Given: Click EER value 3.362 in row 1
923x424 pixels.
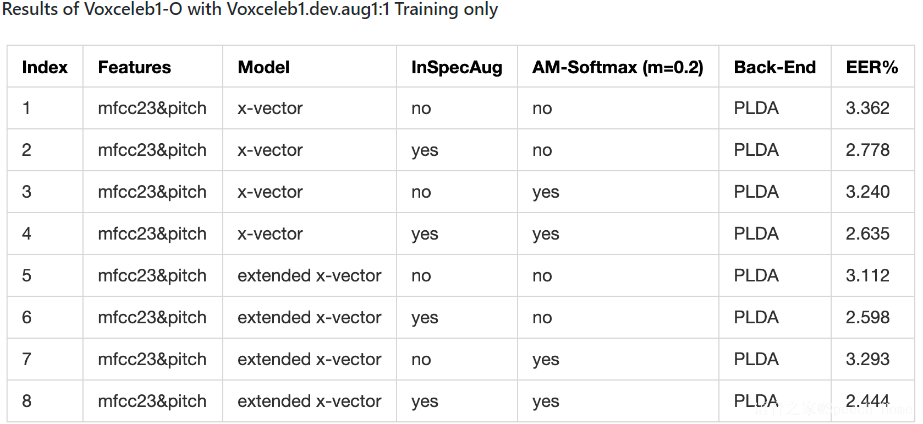Looking at the screenshot, I should point(867,108).
